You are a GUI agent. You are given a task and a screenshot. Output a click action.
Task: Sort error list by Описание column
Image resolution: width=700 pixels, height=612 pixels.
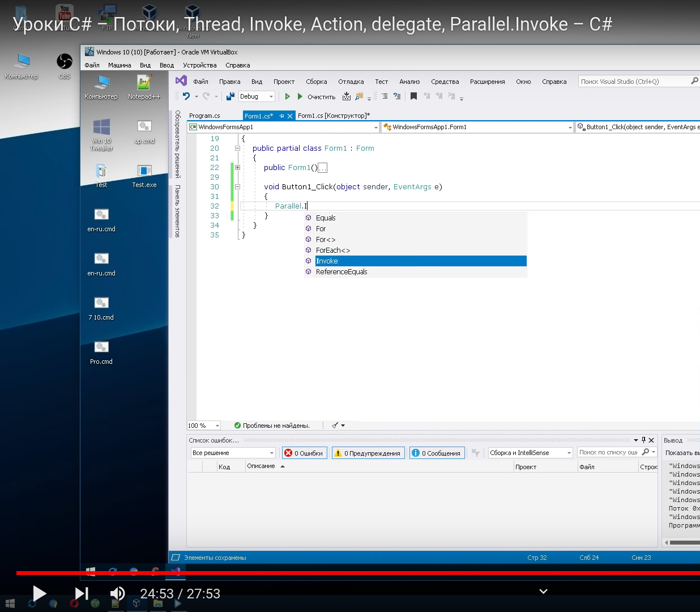coord(379,466)
